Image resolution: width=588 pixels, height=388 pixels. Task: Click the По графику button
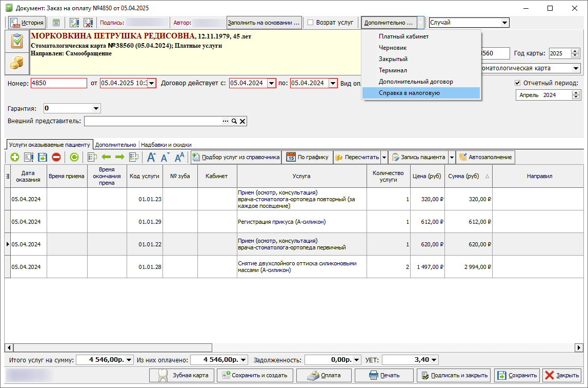[307, 158]
